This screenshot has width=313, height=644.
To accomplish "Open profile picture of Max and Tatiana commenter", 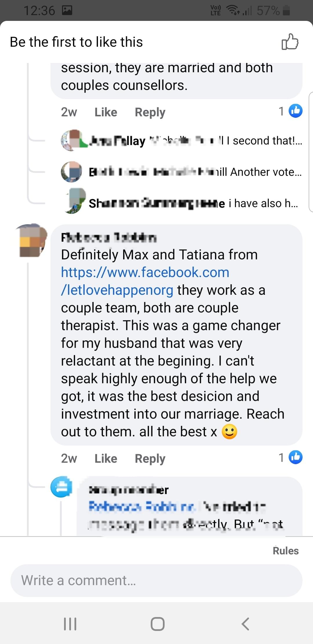I will point(32,240).
